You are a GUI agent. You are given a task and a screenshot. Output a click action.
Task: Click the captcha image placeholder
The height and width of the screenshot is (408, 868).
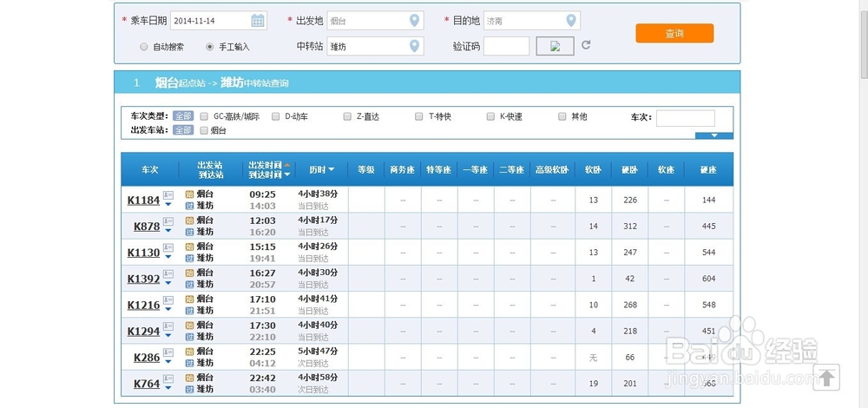[555, 46]
